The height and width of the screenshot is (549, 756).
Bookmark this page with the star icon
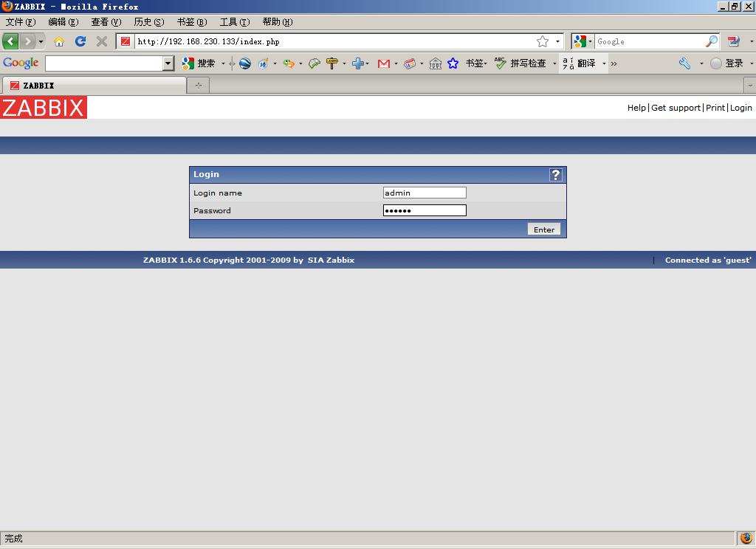(x=543, y=41)
